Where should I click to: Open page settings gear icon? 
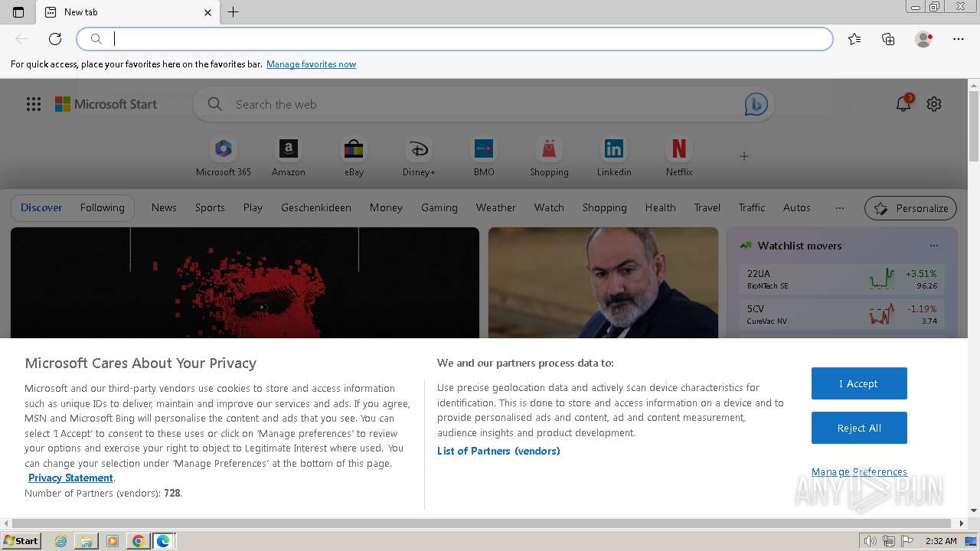[934, 104]
